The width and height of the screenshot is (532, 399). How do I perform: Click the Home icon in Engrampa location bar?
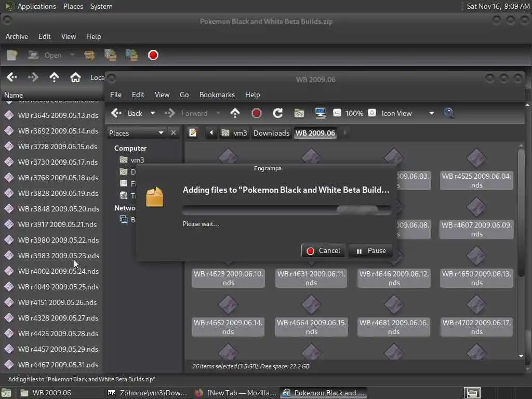[75, 77]
